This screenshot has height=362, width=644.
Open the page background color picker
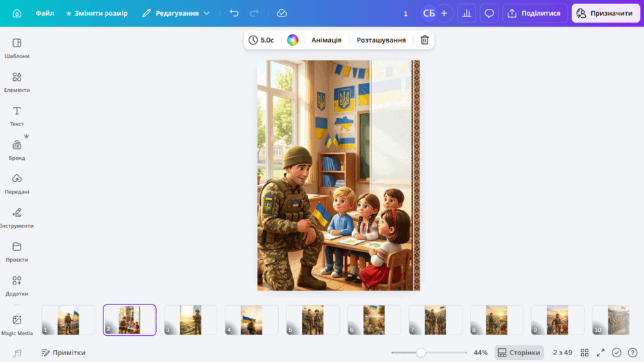tap(293, 40)
